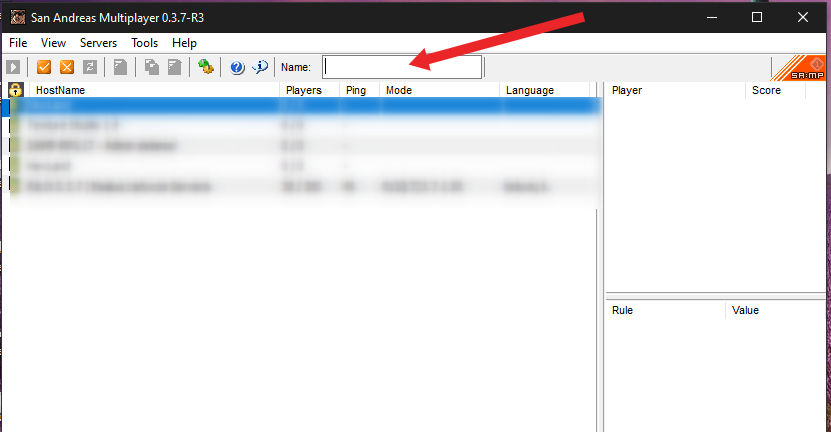Click the Player column header
The width and height of the screenshot is (831, 432).
pyautogui.click(x=675, y=90)
